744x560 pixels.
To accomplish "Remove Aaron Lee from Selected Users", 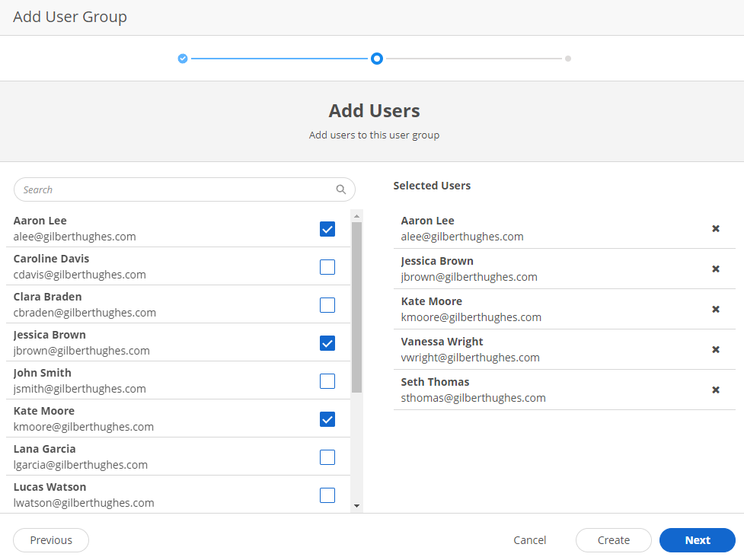I will (x=716, y=228).
